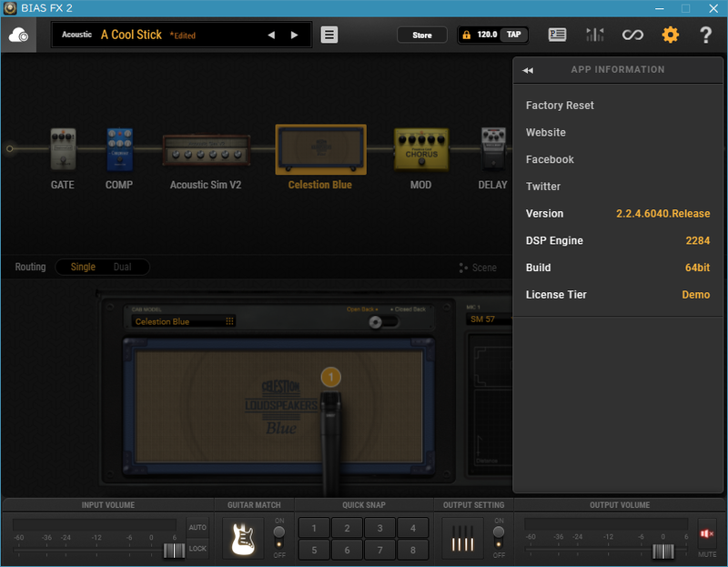Toggle input volume AUTO
The height and width of the screenshot is (567, 728).
[197, 528]
